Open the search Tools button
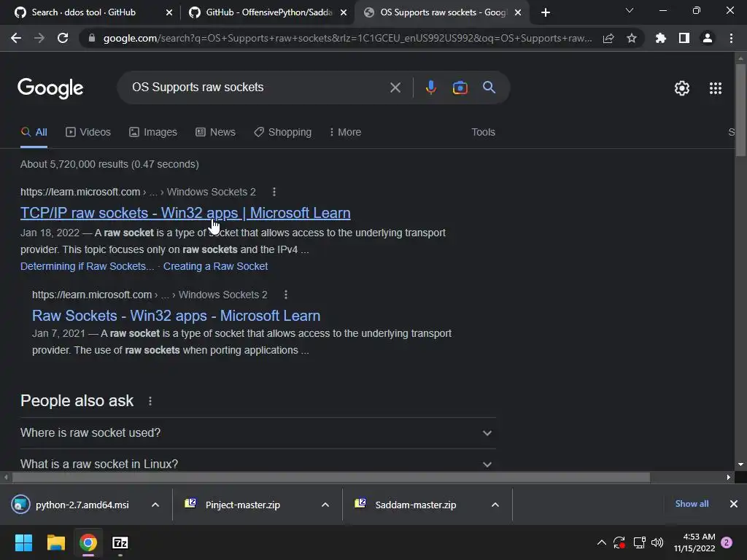 click(483, 133)
